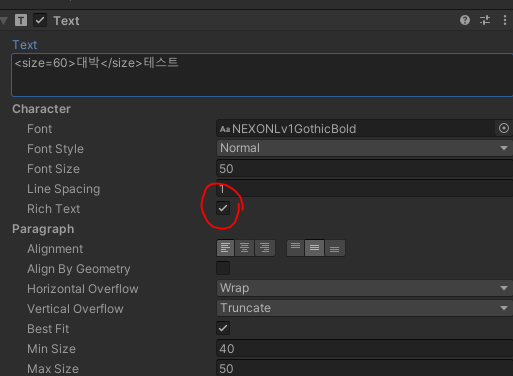The image size is (513, 376).
Task: Click the Font Size label
Action: [53, 169]
